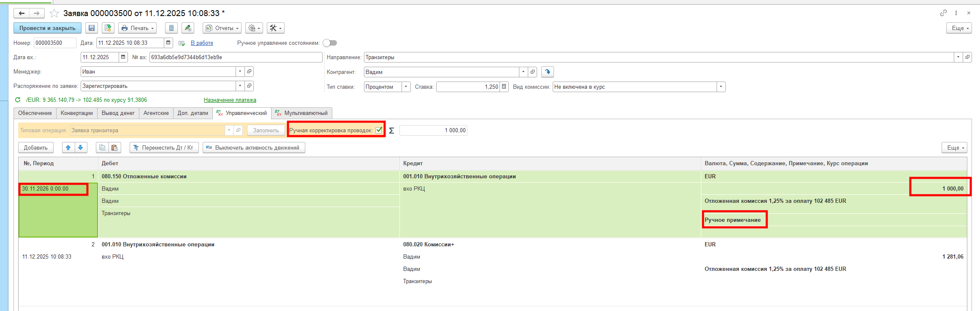Open the Назначение платежа link
Screen dimensions: 980x311
click(230, 100)
